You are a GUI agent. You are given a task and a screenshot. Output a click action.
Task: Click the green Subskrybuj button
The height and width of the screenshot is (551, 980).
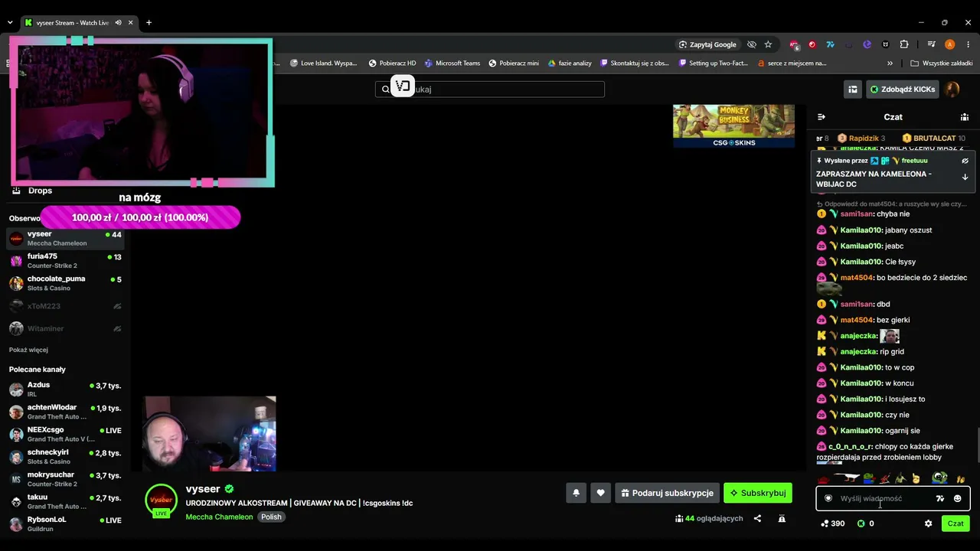(x=758, y=493)
